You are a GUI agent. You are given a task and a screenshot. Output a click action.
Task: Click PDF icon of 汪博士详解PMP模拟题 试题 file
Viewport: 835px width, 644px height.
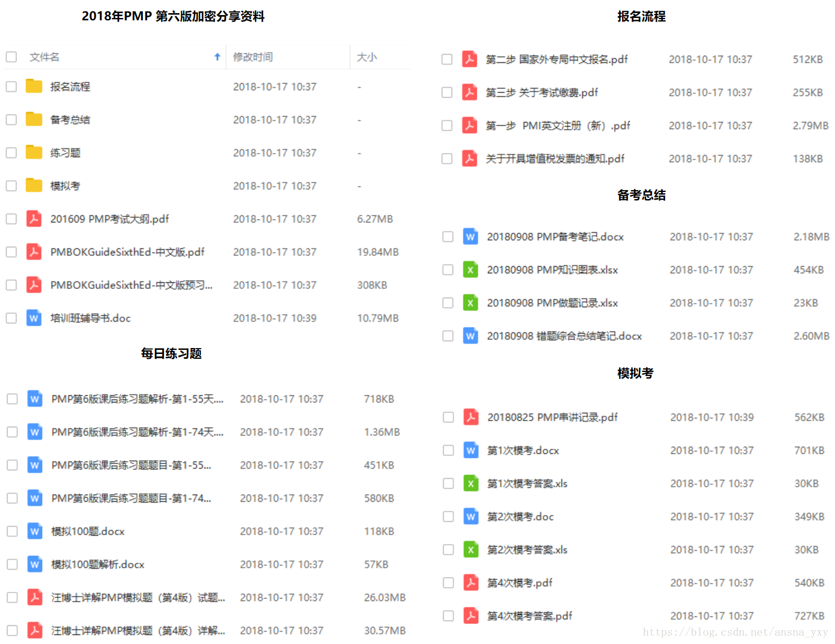coord(35,597)
